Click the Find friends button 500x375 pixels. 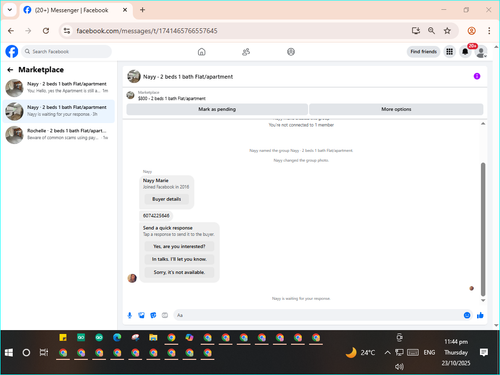click(423, 52)
